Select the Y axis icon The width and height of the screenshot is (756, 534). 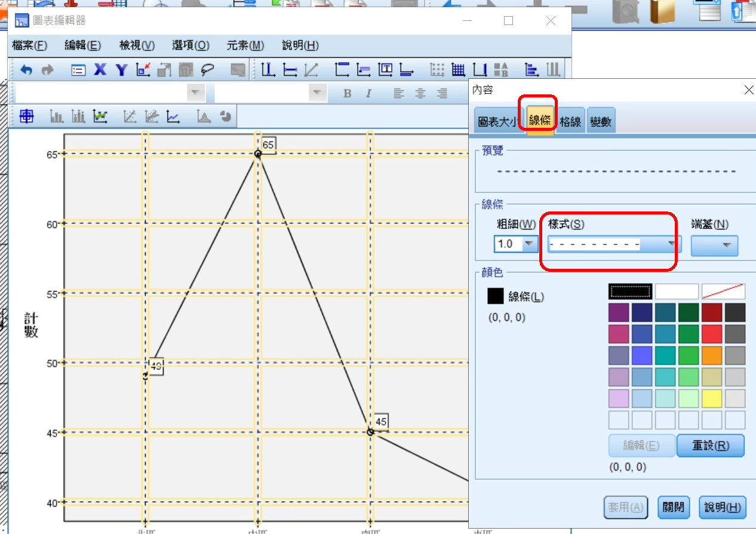tap(122, 70)
